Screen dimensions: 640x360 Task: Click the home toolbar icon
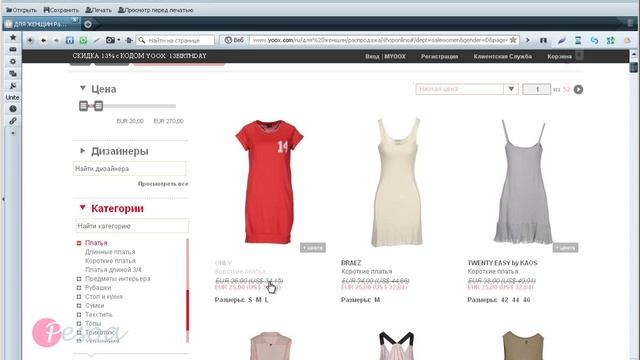pyautogui.click(x=129, y=40)
